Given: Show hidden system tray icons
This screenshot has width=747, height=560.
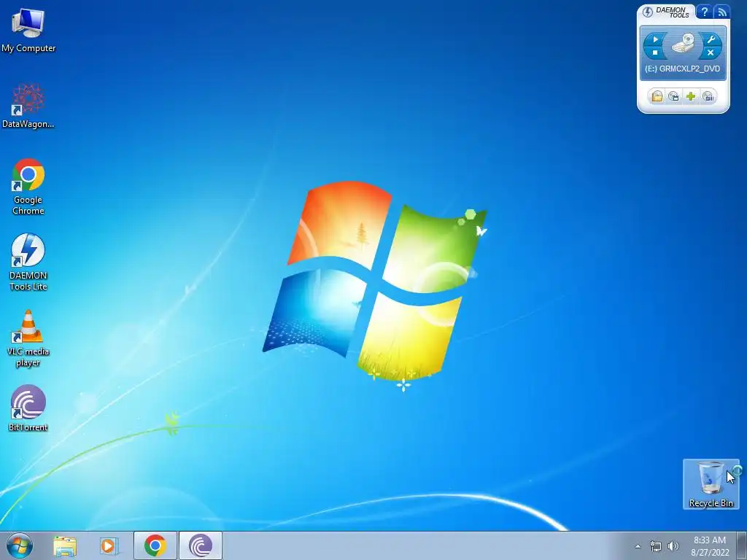Looking at the screenshot, I should [x=638, y=546].
